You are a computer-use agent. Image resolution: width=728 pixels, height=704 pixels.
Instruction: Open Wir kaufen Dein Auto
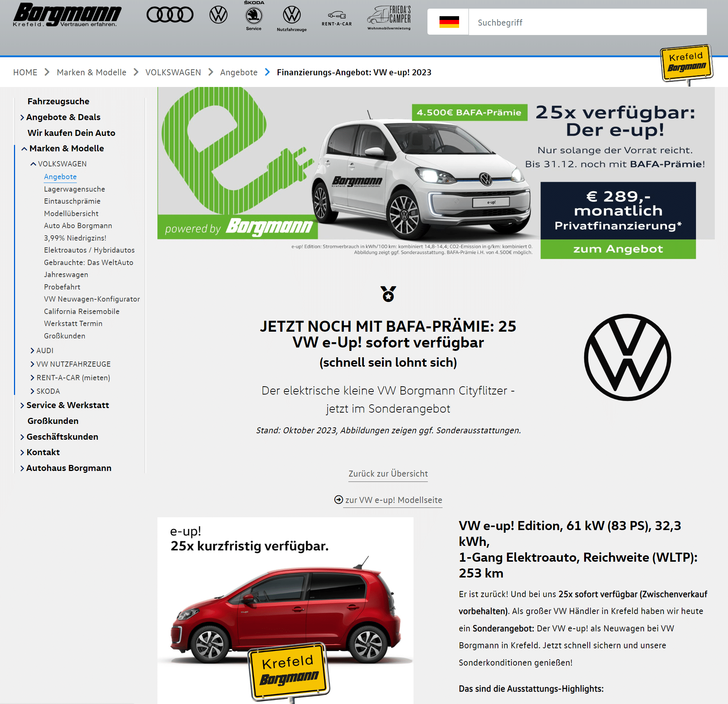pyautogui.click(x=71, y=133)
